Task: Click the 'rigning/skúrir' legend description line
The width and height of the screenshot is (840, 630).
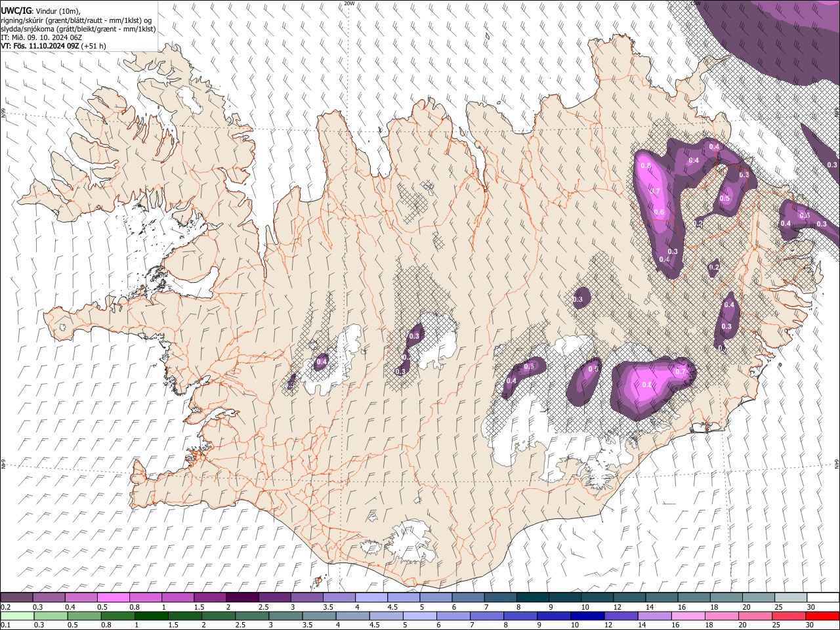Action: point(76,20)
